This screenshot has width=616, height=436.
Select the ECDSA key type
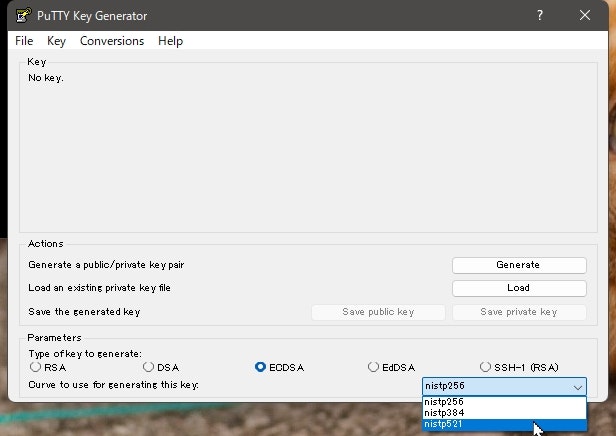[x=279, y=367]
